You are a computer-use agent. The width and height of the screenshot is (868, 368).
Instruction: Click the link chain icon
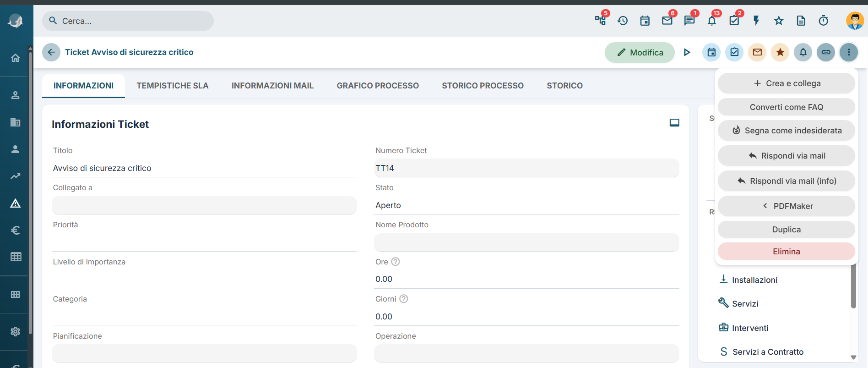click(826, 52)
